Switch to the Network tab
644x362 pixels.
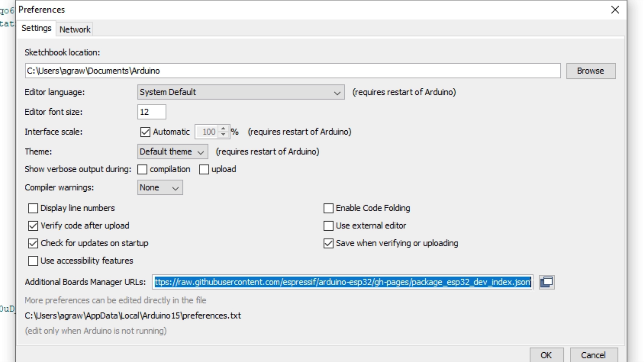point(75,29)
